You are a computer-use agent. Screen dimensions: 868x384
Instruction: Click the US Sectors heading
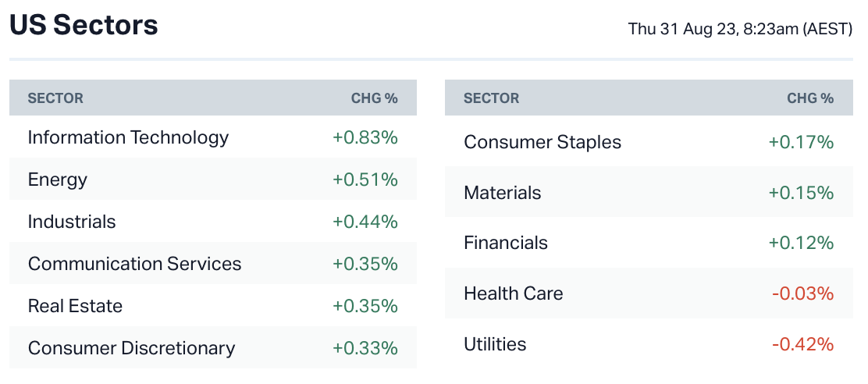(x=84, y=25)
